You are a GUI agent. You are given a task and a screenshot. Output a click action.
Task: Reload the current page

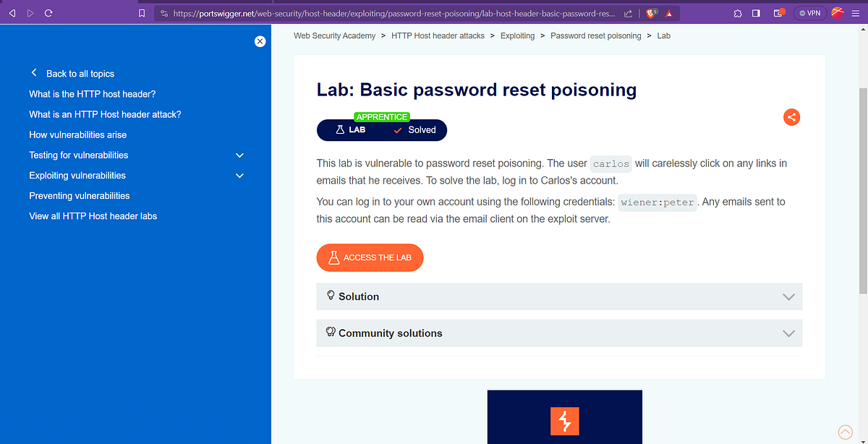coord(48,12)
